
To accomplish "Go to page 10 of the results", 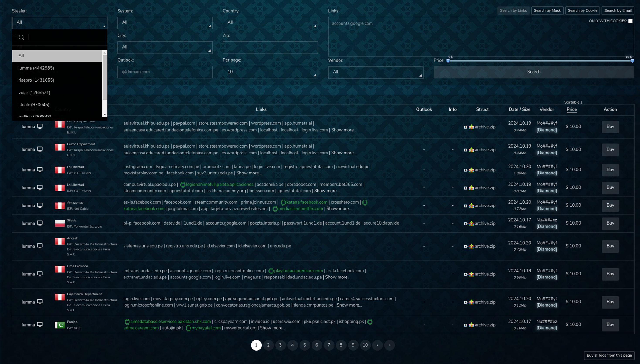I will 365,345.
